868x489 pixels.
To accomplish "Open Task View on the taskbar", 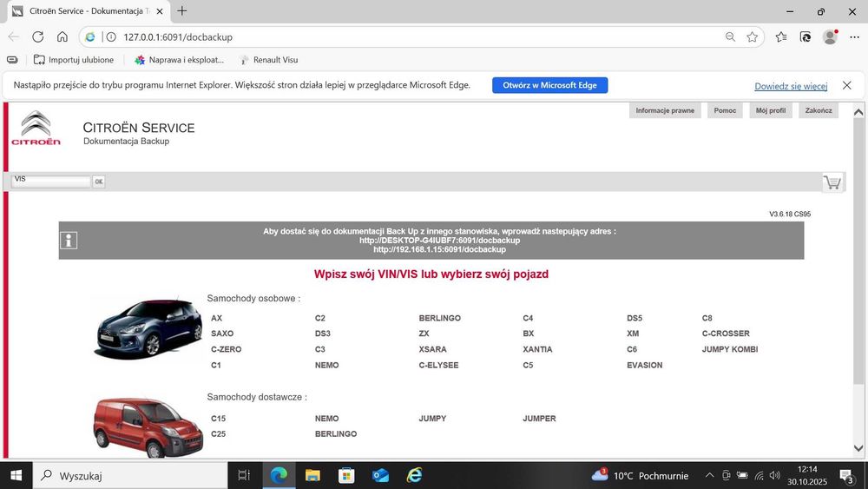I will pos(244,475).
